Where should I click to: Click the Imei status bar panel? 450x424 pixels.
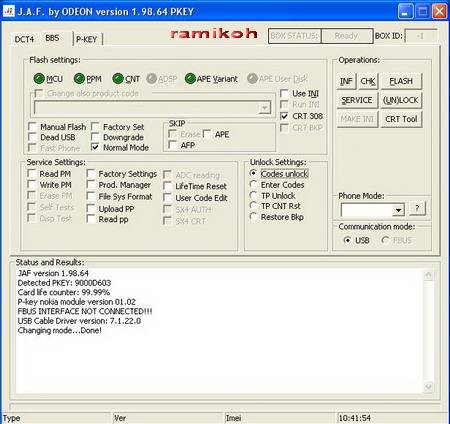pyautogui.click(x=281, y=418)
